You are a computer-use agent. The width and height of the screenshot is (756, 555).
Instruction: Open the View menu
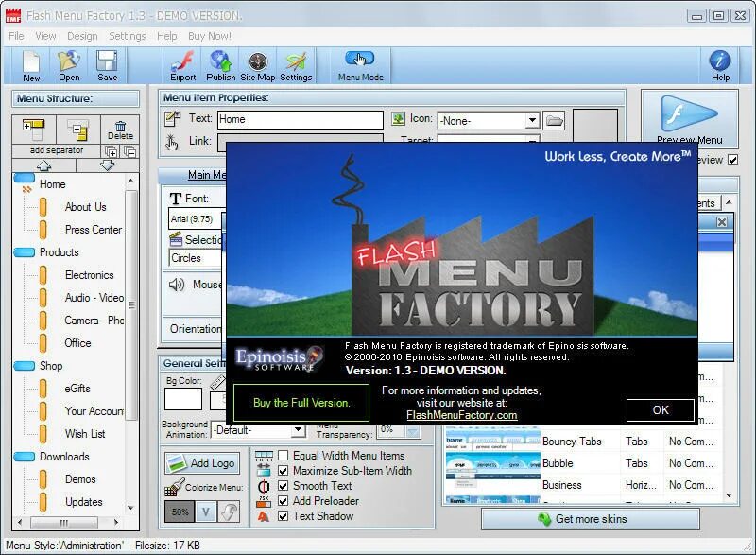(x=45, y=36)
